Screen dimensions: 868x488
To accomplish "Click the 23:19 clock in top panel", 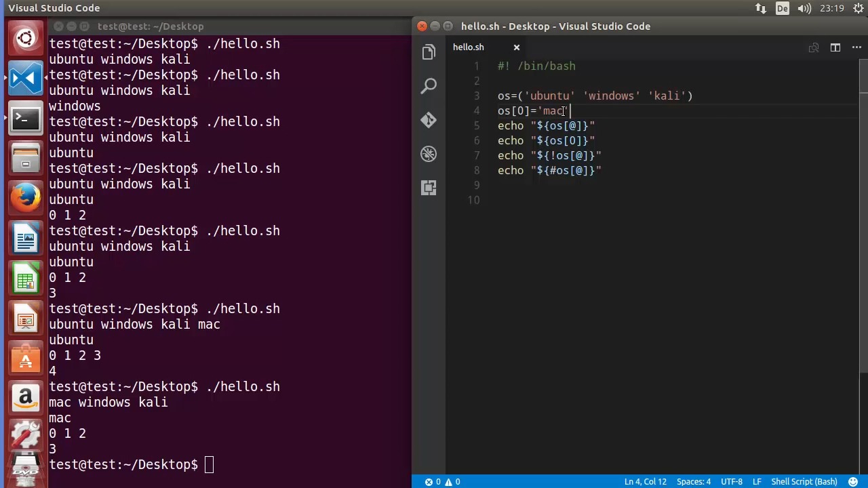I will [x=831, y=8].
